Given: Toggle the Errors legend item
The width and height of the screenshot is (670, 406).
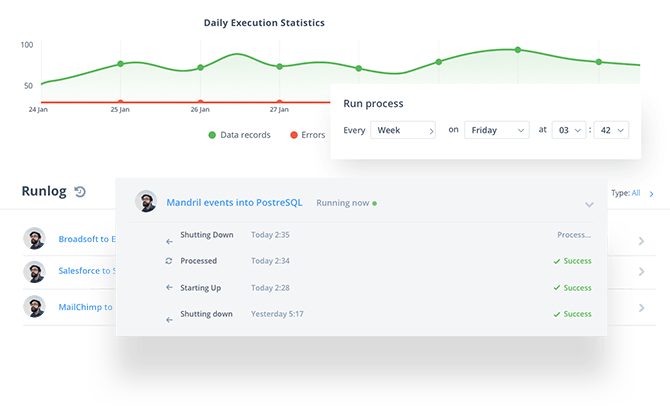Looking at the screenshot, I should [308, 135].
